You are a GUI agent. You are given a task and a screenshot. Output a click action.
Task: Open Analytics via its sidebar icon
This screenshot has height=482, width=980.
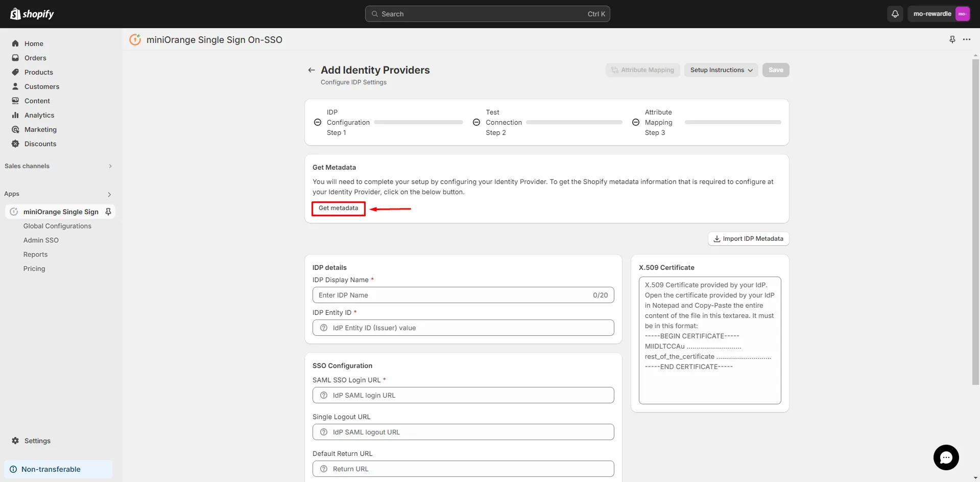click(15, 115)
